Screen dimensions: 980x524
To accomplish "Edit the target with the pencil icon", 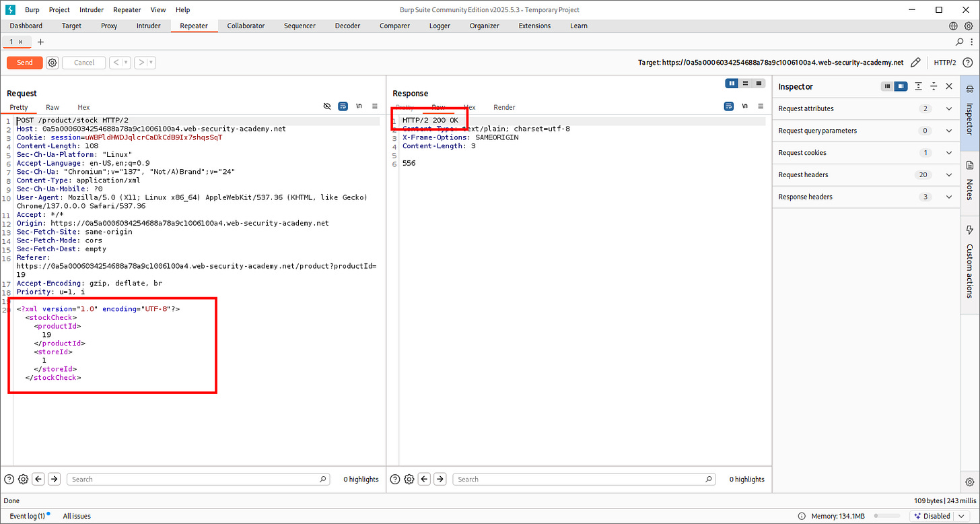I will coord(915,63).
